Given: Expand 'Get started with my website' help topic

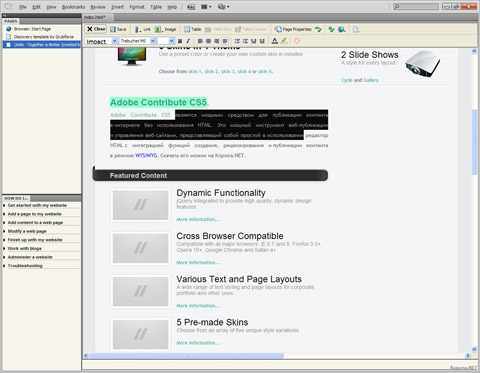Looking at the screenshot, I should click(x=37, y=205).
